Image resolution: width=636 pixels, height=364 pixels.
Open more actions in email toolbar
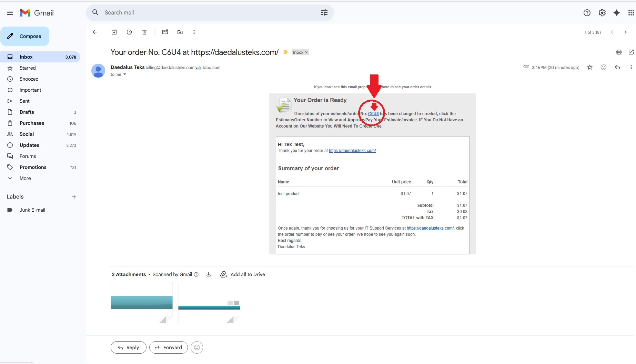point(194,32)
